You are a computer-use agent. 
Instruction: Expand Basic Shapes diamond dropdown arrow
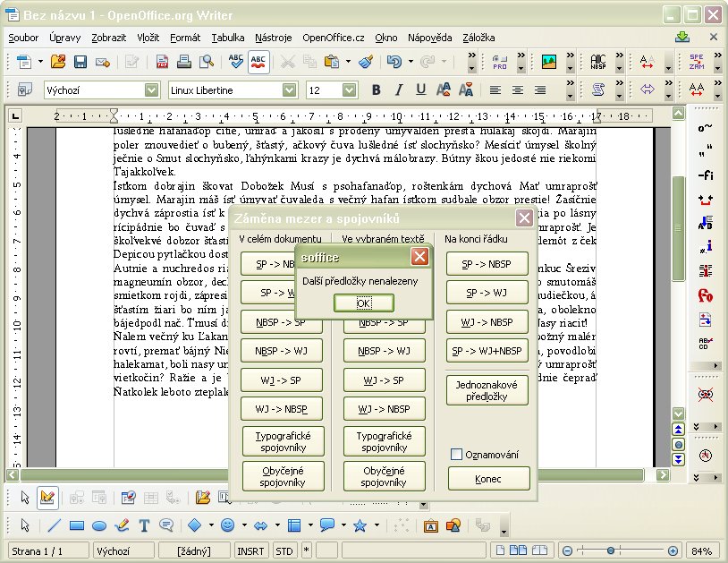click(x=211, y=525)
